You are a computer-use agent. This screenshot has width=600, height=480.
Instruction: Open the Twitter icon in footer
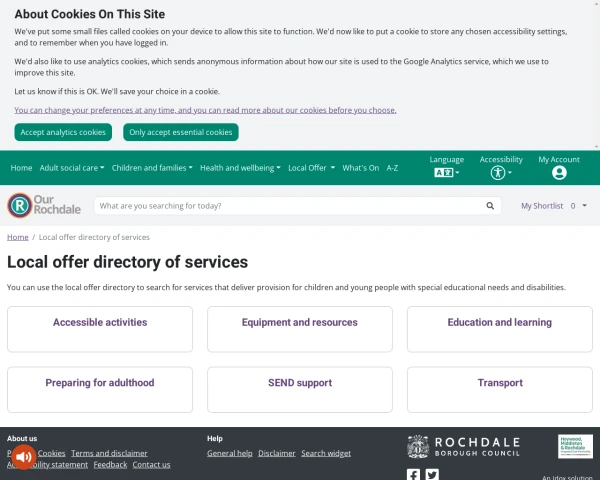click(432, 475)
